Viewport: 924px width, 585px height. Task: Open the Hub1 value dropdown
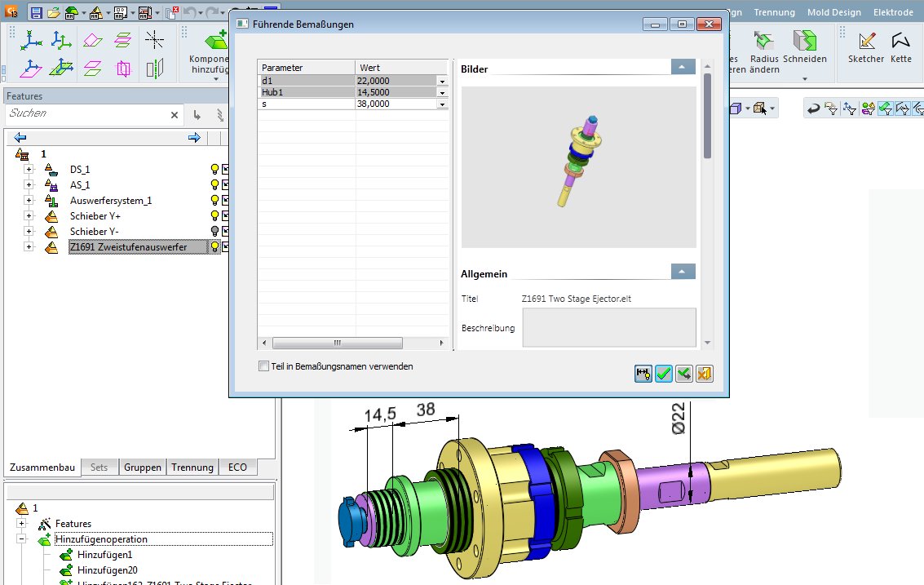click(x=442, y=92)
